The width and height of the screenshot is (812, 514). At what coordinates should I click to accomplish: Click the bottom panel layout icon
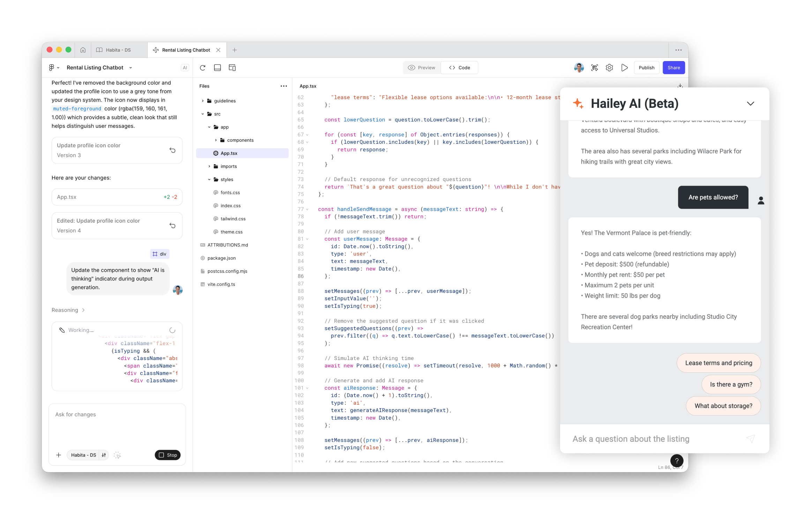[x=217, y=68]
